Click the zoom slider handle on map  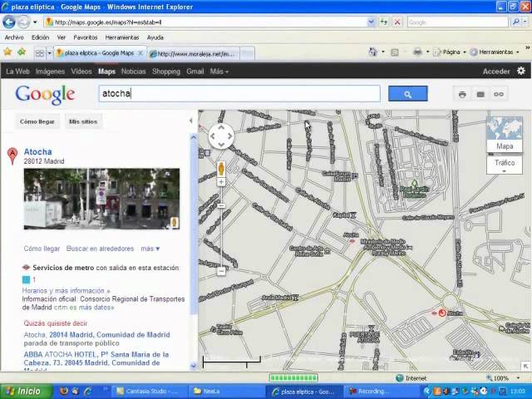point(221,206)
